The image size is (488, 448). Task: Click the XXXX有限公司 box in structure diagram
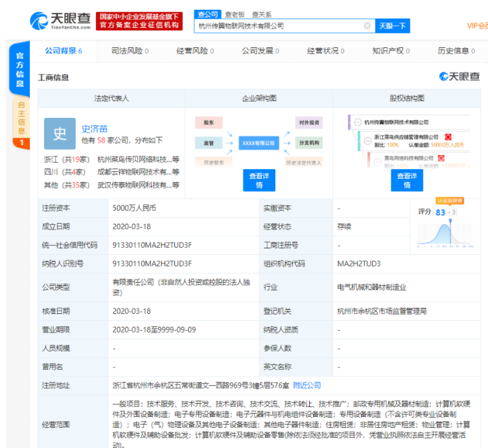258,142
